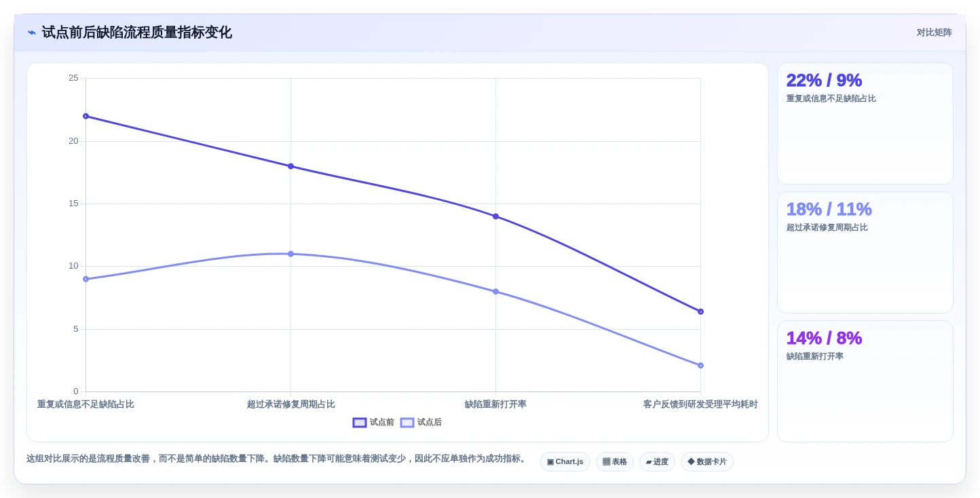The width and height of the screenshot is (980, 498).
Task: Toggle the 试点前 legend series
Action: (373, 422)
